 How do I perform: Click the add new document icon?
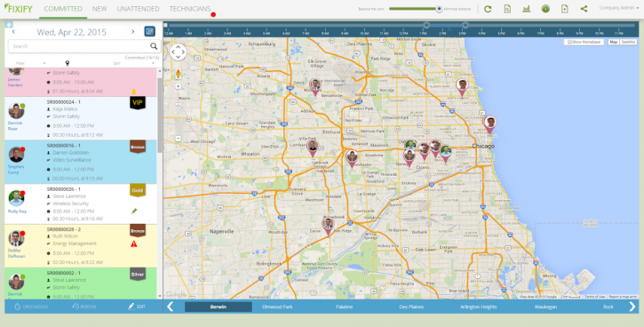[565, 9]
